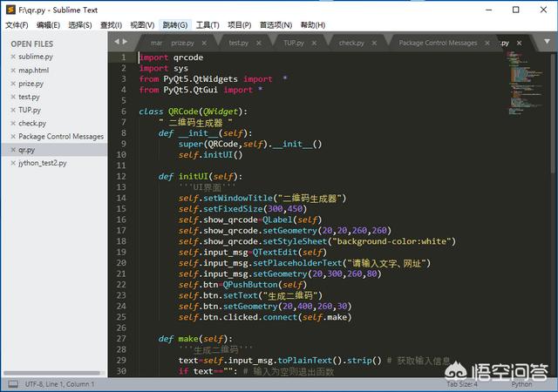The width and height of the screenshot is (558, 392).
Task: Click line number 27 in the gutter
Action: pos(121,339)
